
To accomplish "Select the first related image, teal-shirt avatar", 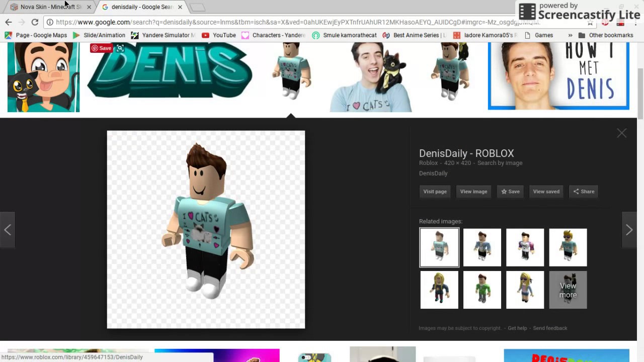I will 439,247.
